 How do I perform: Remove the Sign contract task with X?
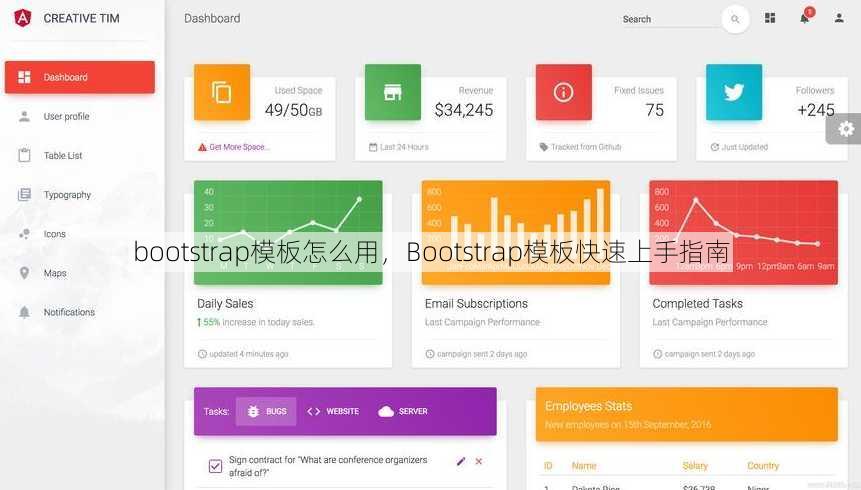(479, 461)
